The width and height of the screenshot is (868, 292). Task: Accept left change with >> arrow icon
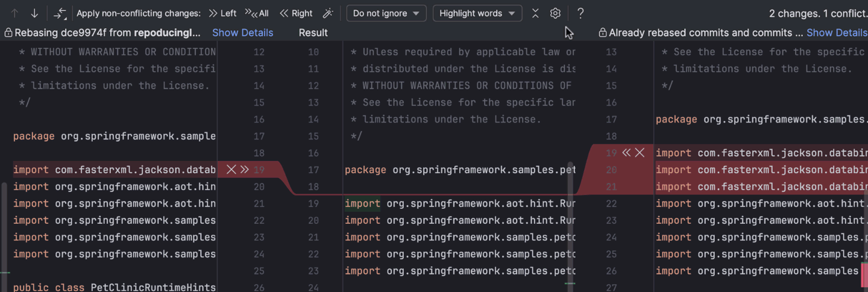pos(244,170)
